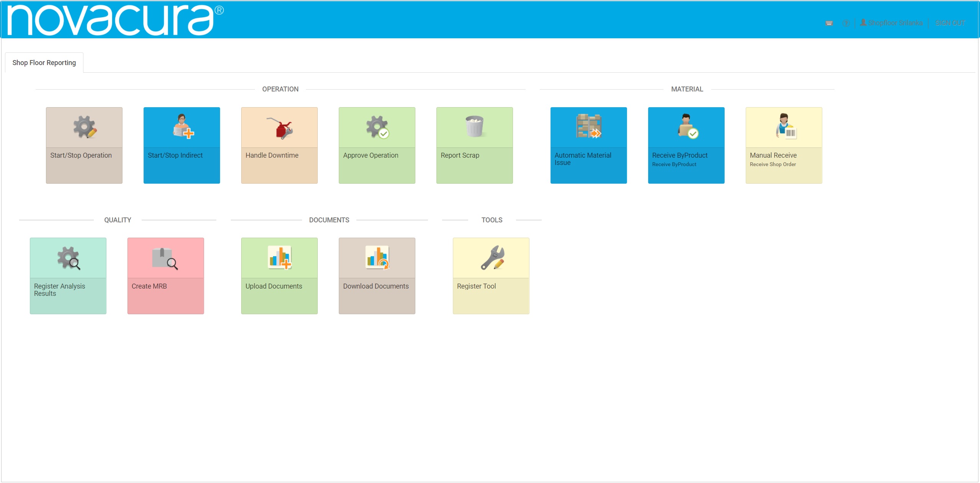Open help question mark icon
Image resolution: width=980 pixels, height=483 pixels.
coord(846,23)
